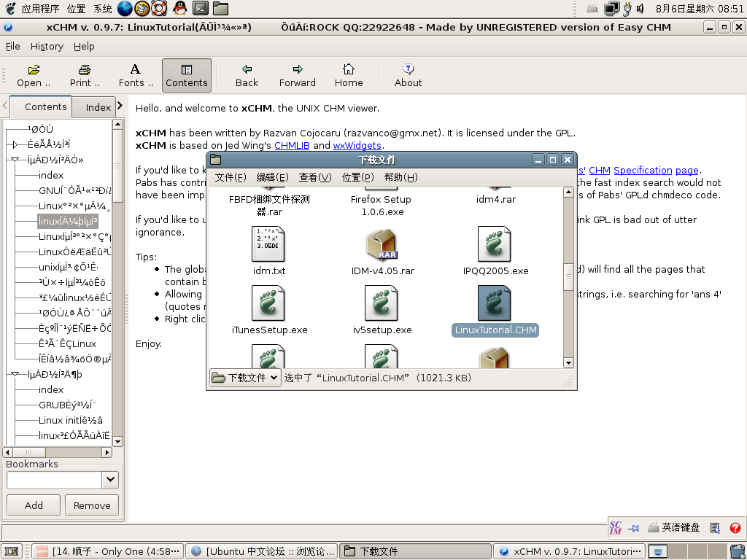
Task: Click the down arrow of file window scrollbar
Action: (x=568, y=363)
